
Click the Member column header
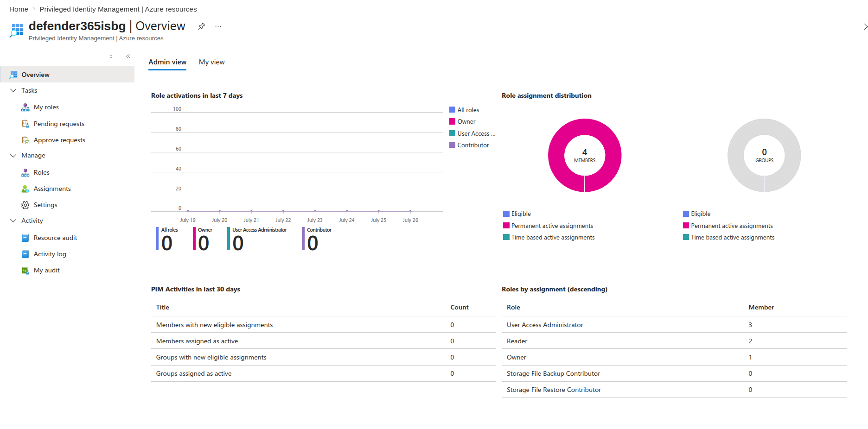click(761, 307)
